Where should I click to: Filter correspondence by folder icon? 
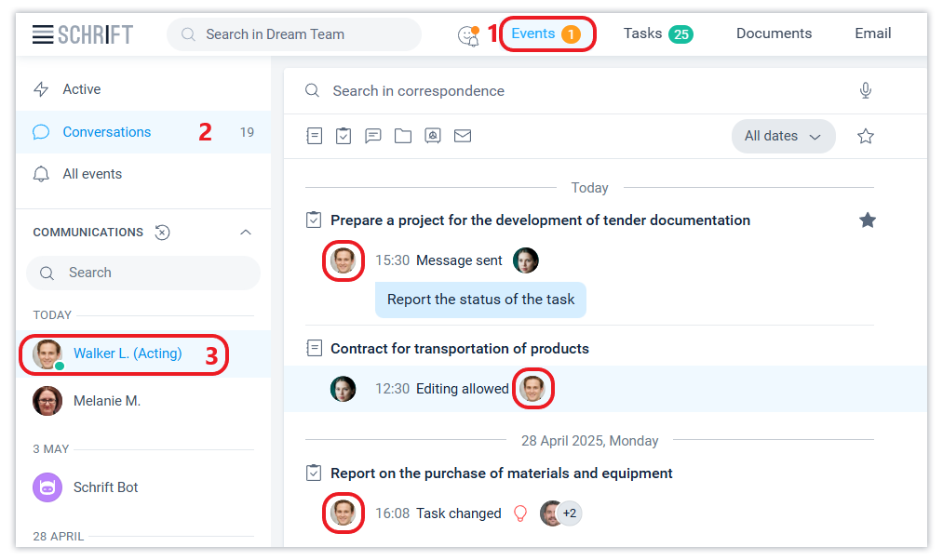tap(403, 136)
